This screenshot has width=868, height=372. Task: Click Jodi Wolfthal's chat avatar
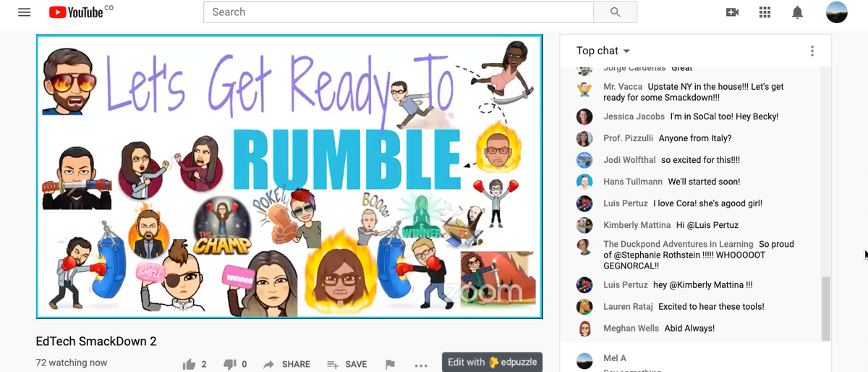coord(584,160)
